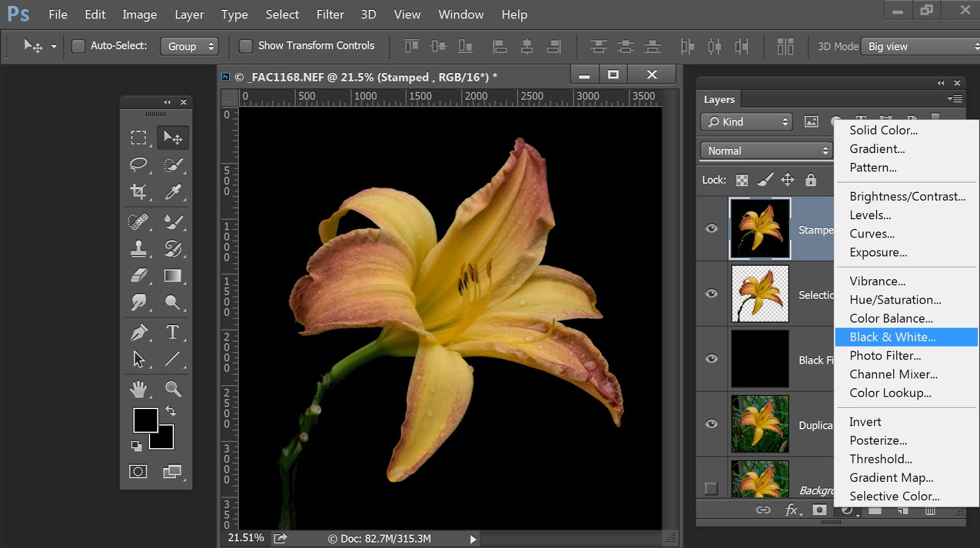Open the Filter menu
Screen dimensions: 980x548
click(x=330, y=14)
